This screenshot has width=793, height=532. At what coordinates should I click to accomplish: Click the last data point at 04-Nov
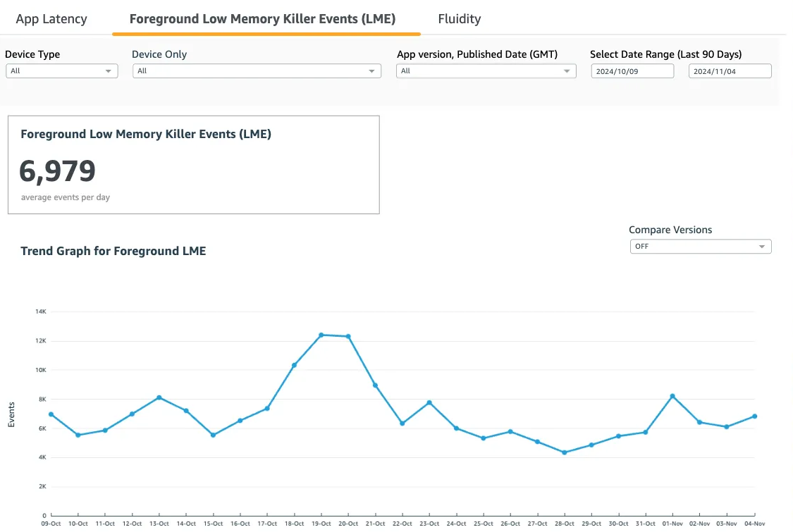pos(754,416)
